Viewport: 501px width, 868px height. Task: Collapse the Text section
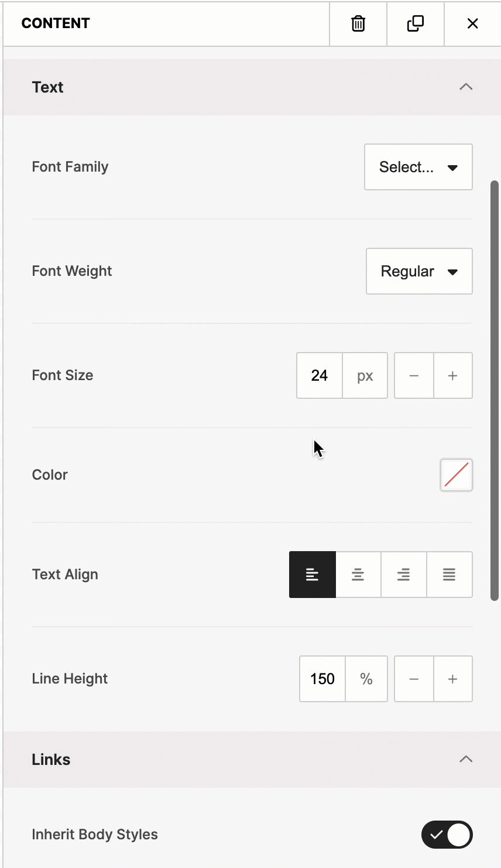click(x=466, y=87)
